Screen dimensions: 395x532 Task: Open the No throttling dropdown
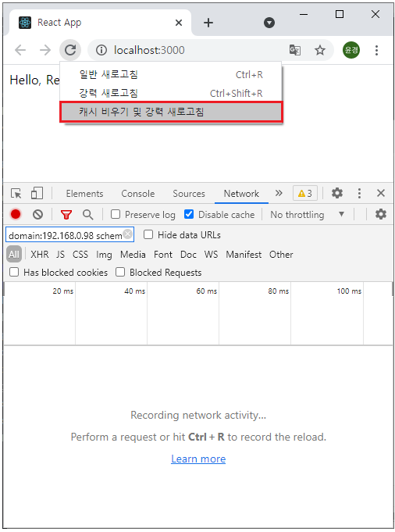[308, 215]
